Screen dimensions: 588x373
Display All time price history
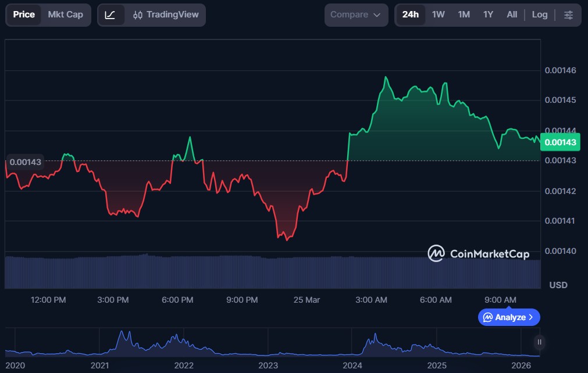tap(512, 15)
